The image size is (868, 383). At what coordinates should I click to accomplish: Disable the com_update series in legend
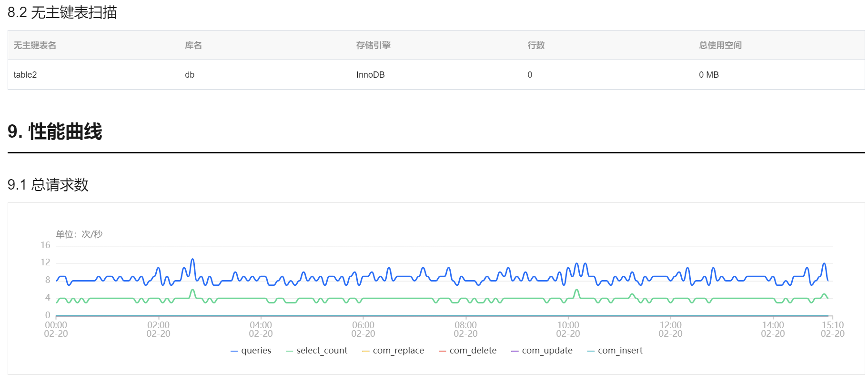click(x=542, y=351)
